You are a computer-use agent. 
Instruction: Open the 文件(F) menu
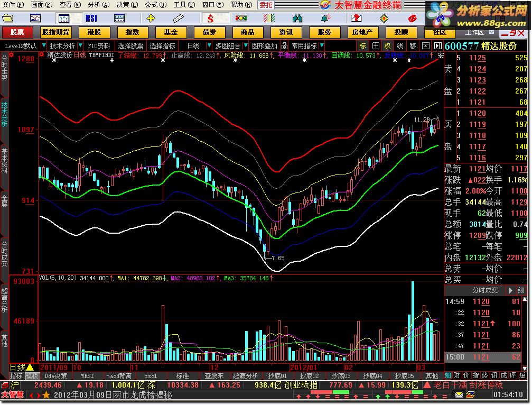pyautogui.click(x=13, y=5)
